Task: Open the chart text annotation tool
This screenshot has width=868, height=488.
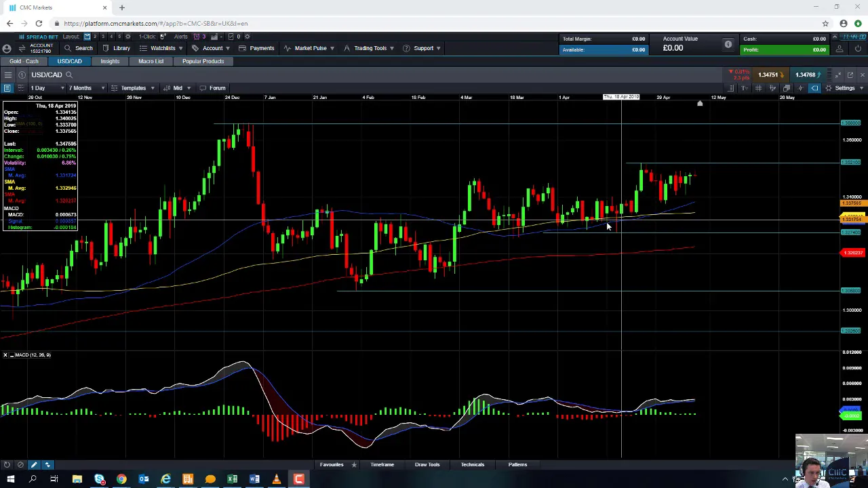Action: coord(745,88)
